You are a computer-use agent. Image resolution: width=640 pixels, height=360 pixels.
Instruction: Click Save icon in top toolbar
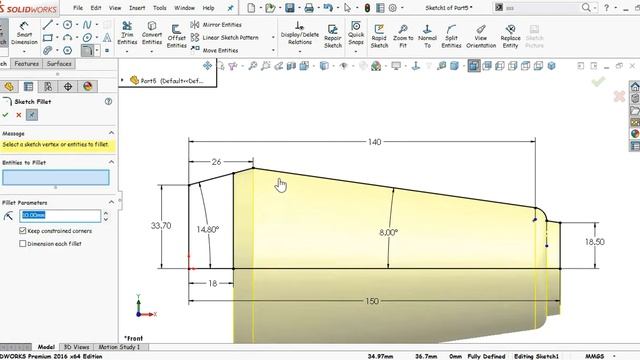(x=290, y=8)
